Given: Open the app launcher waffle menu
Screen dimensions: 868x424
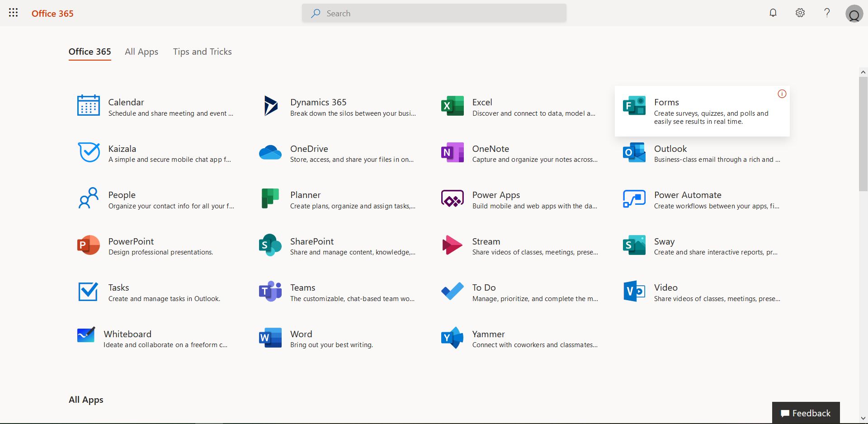Looking at the screenshot, I should pyautogui.click(x=14, y=13).
